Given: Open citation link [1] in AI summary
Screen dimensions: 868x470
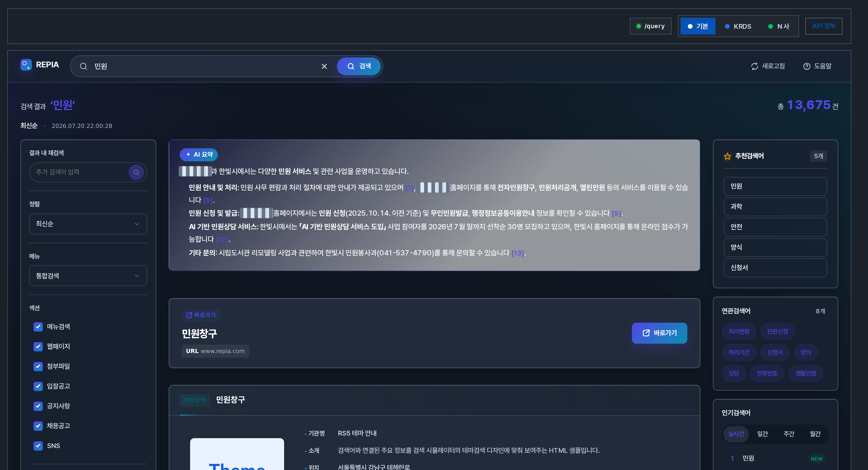Looking at the screenshot, I should [409, 188].
